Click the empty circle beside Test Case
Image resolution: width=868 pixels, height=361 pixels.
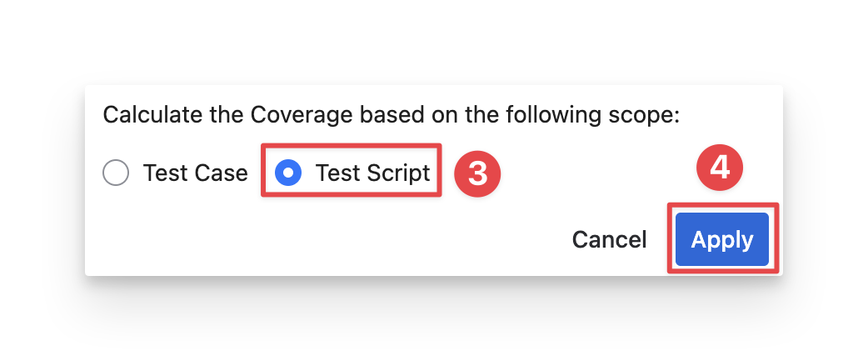(116, 173)
